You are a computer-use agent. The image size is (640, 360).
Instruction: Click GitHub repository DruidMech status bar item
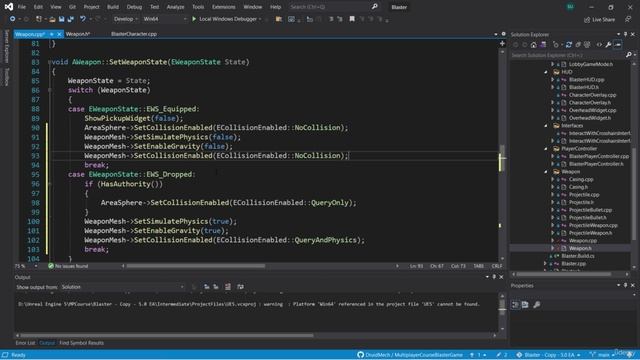(x=410, y=355)
